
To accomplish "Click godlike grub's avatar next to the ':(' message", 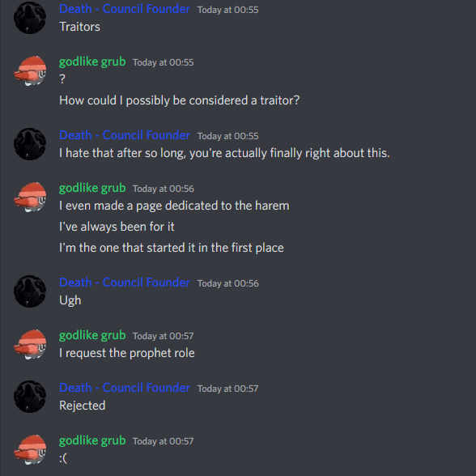I will (30, 449).
